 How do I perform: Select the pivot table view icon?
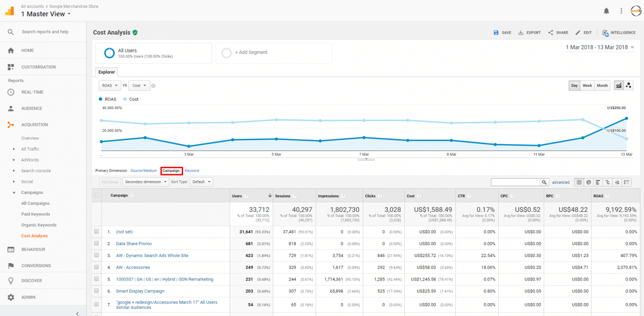[x=627, y=182]
